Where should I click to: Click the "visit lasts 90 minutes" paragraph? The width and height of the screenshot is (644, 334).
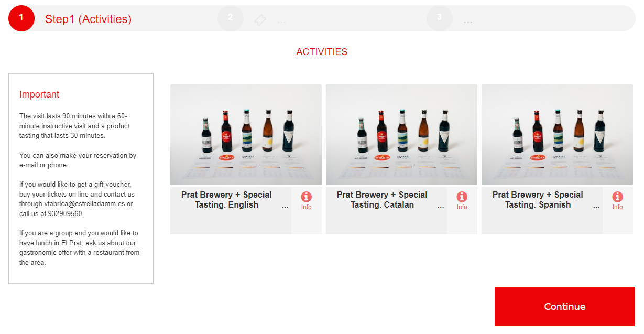pos(74,126)
